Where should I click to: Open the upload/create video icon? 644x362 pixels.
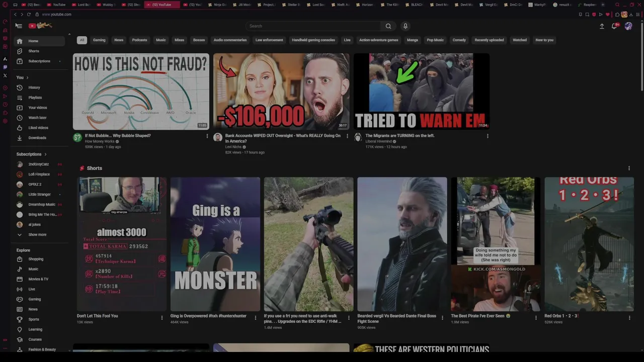(x=602, y=26)
